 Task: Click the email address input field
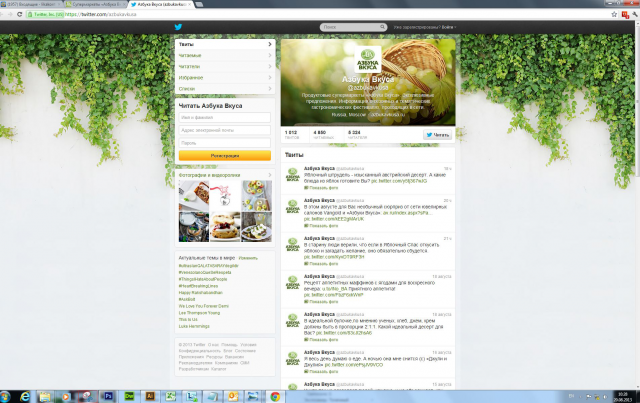224,130
